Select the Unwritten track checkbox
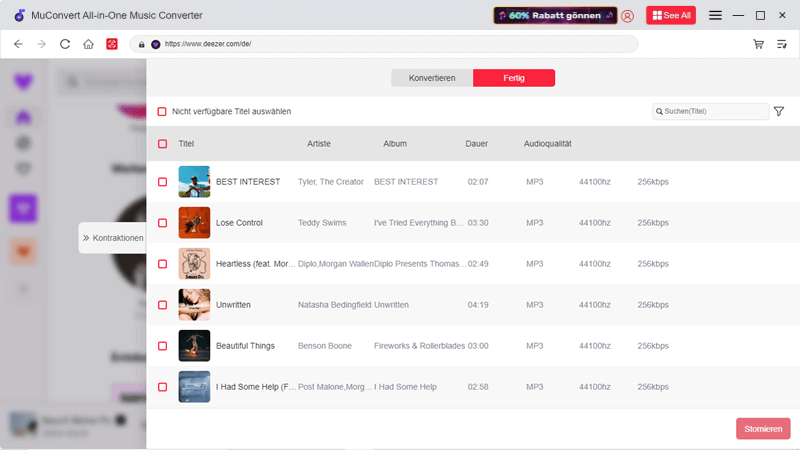The height and width of the screenshot is (450, 800). [x=162, y=305]
